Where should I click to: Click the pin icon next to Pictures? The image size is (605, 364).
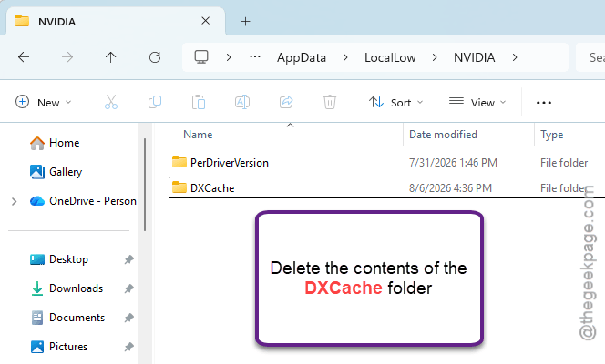tap(128, 347)
